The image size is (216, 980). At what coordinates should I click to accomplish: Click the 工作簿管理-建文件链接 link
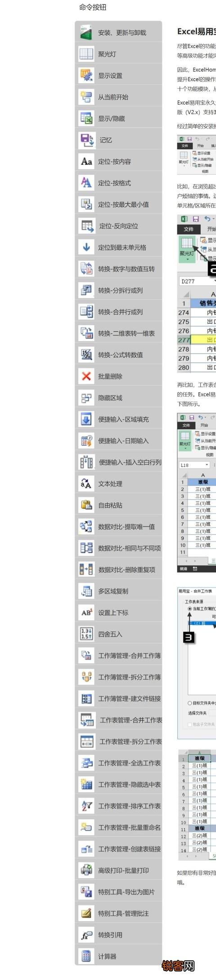(x=130, y=699)
